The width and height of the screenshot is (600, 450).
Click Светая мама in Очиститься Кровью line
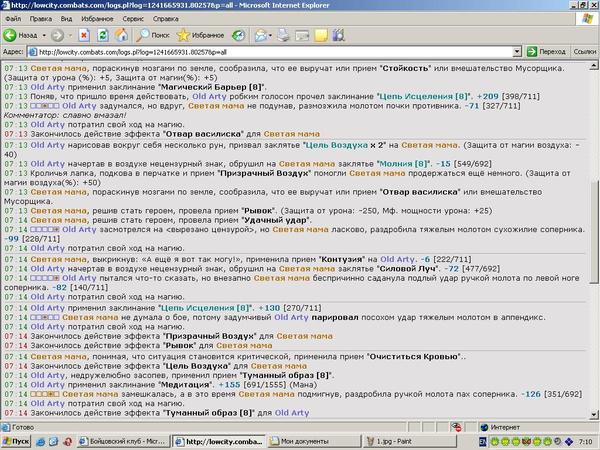(59, 357)
